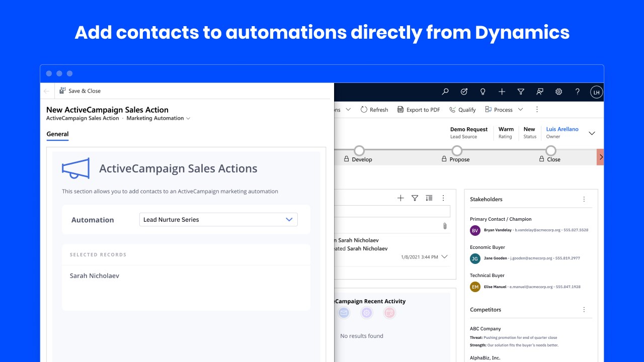This screenshot has height=362, width=644.
Task: Click the EM avatar
Action: click(x=475, y=287)
